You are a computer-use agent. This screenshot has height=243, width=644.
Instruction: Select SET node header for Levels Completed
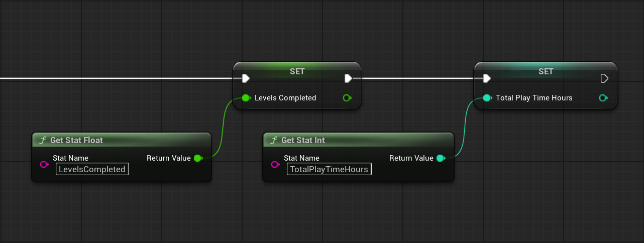pyautogui.click(x=297, y=71)
